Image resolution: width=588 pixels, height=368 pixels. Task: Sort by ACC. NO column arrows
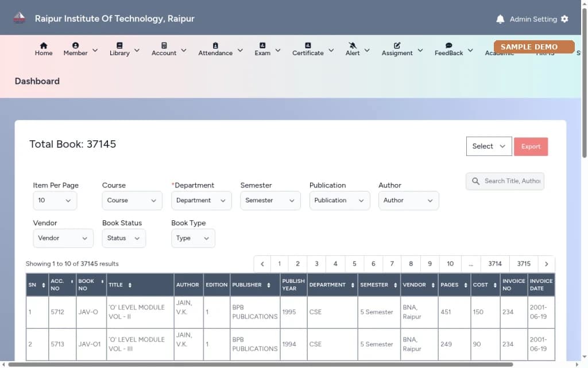72,281
